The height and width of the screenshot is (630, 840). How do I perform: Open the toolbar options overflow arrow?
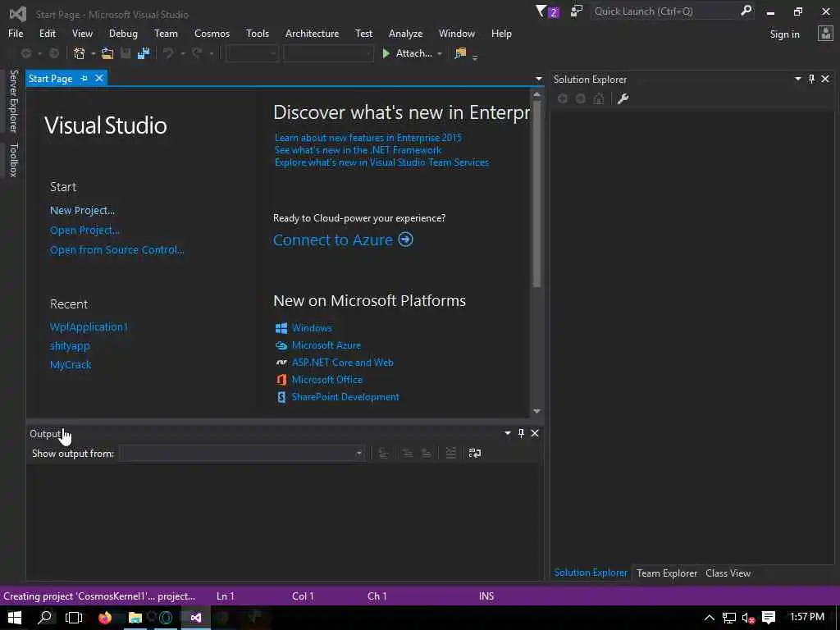(475, 57)
